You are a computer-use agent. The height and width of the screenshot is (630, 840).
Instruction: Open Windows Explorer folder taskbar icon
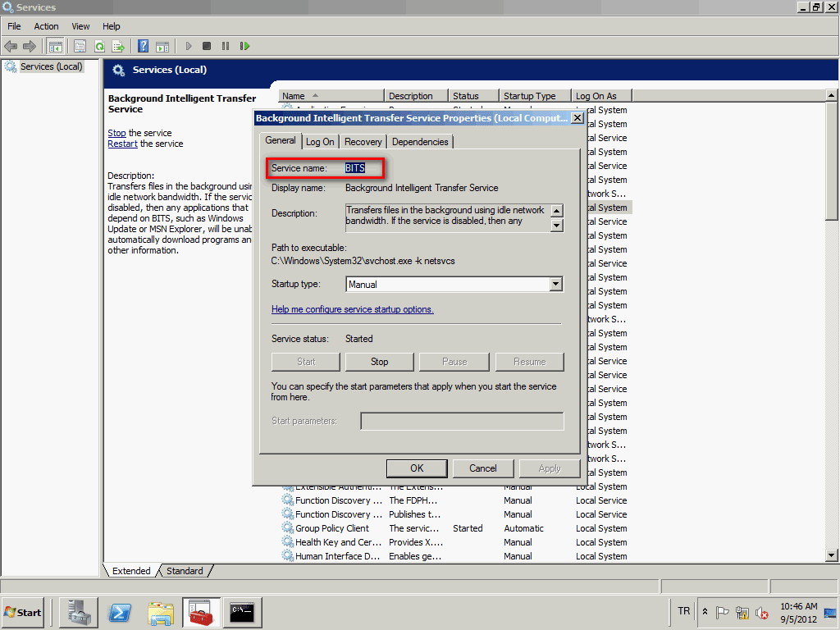pyautogui.click(x=161, y=612)
